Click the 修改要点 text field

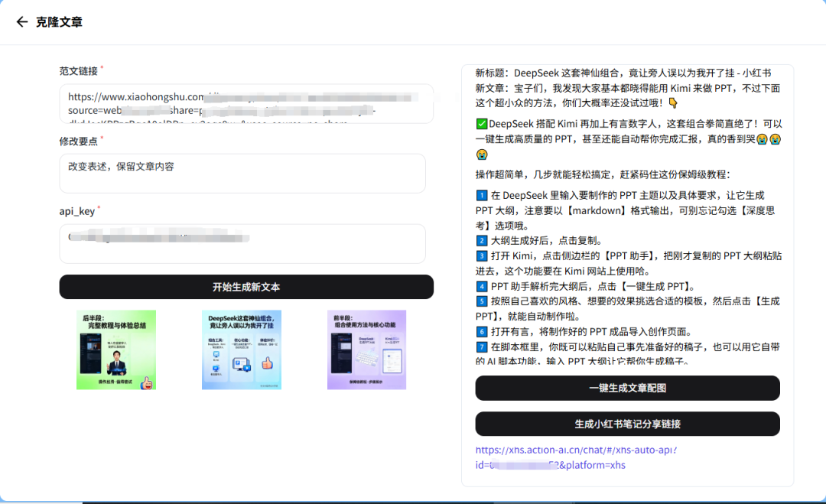click(242, 174)
